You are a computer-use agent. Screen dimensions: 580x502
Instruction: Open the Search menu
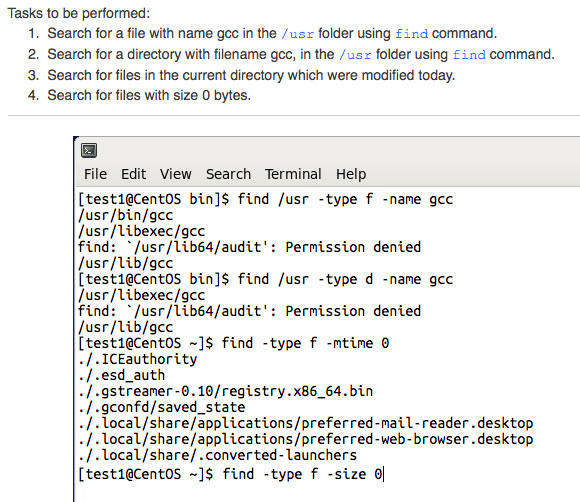click(x=228, y=174)
